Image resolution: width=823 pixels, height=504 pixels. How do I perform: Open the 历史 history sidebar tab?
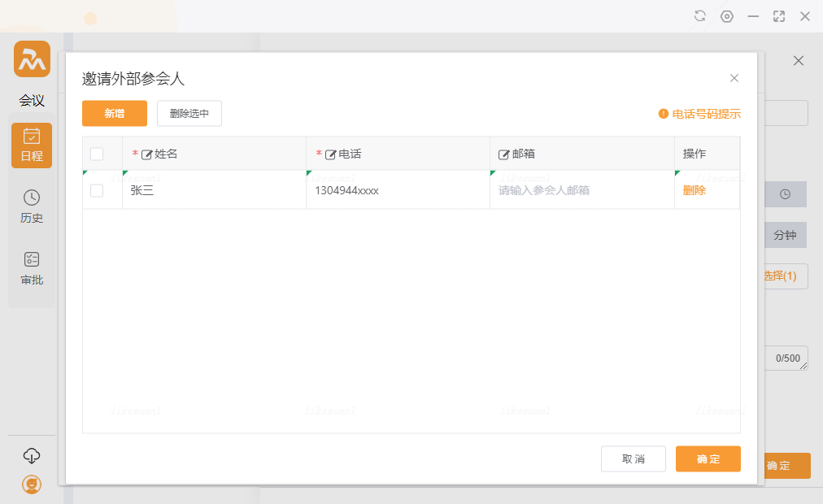[32, 206]
